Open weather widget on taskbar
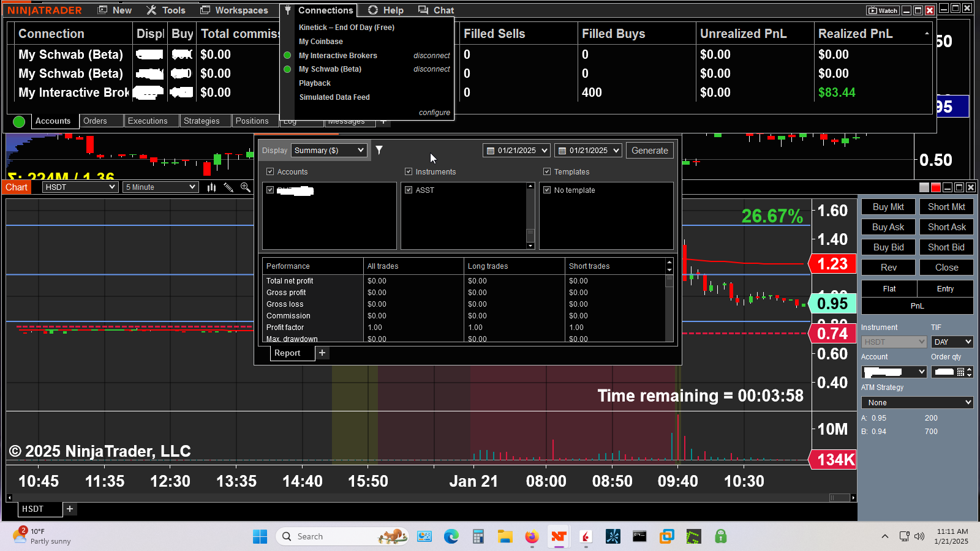Image resolution: width=980 pixels, height=551 pixels. point(42,536)
